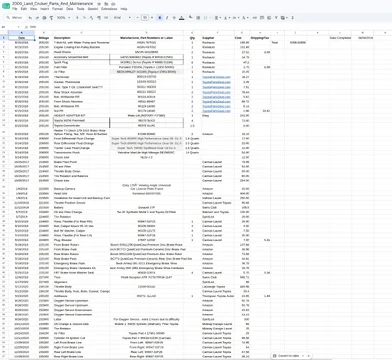Toggle bold formatting
This screenshot has width=392, height=360.
pyautogui.click(x=160, y=18)
